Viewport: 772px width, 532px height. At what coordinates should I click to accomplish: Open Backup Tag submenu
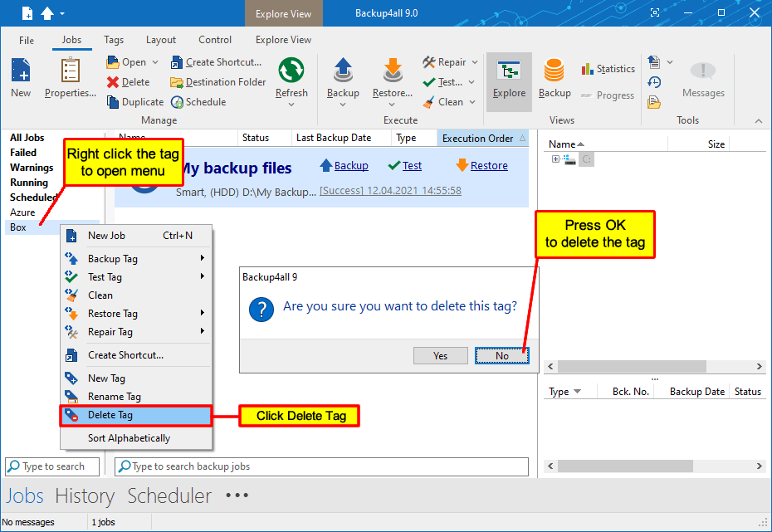coord(136,259)
